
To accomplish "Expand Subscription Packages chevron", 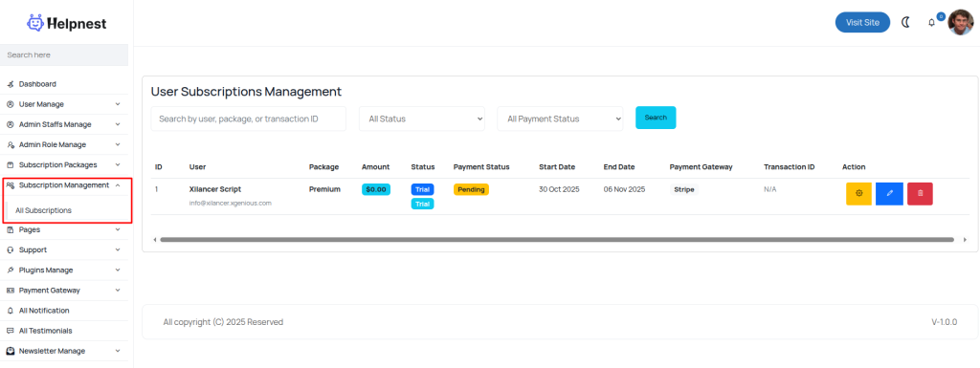I will (x=118, y=165).
